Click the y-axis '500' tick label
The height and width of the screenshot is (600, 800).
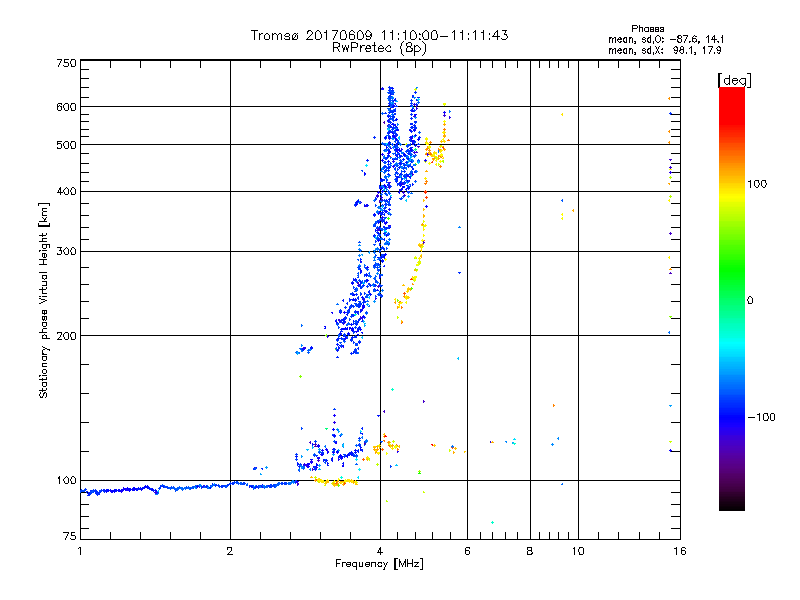[66, 145]
